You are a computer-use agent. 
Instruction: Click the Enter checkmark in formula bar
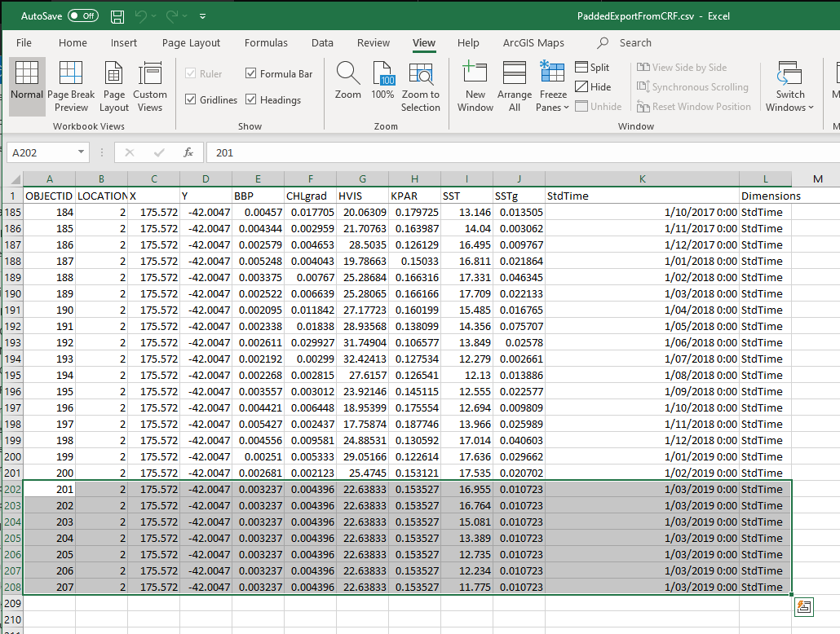pos(159,152)
